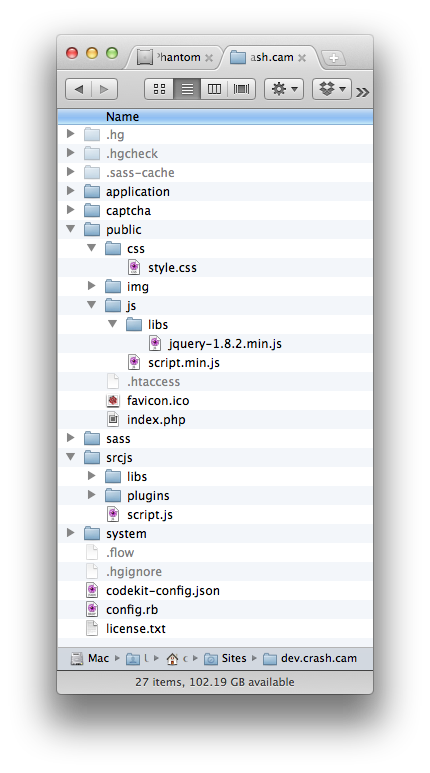This screenshot has height=773, width=430.
Task: Switch to column view mode
Action: click(x=214, y=89)
